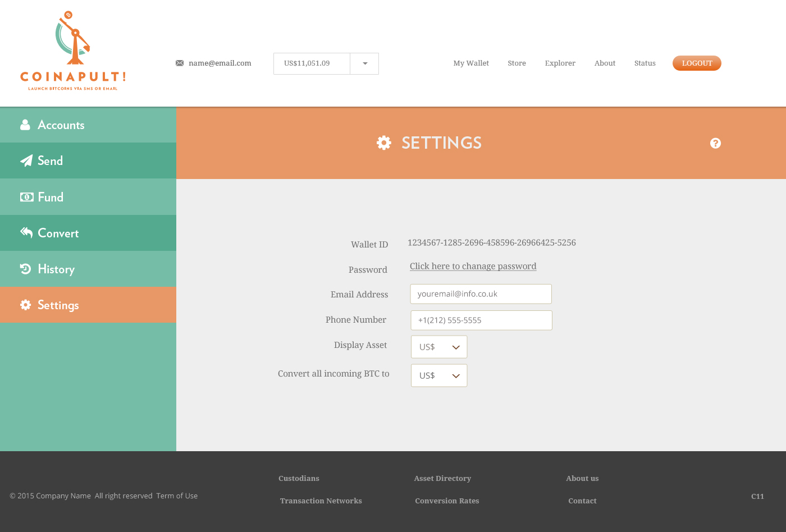Click the Coinapult catapult logo
This screenshot has width=786, height=532.
click(72, 51)
